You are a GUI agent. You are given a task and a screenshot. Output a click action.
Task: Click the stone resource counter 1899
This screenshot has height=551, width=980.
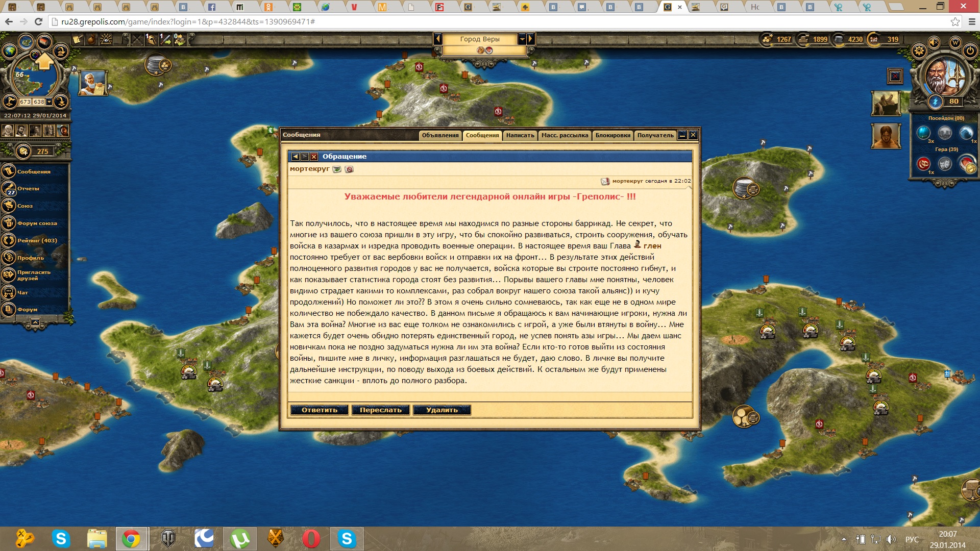click(813, 39)
